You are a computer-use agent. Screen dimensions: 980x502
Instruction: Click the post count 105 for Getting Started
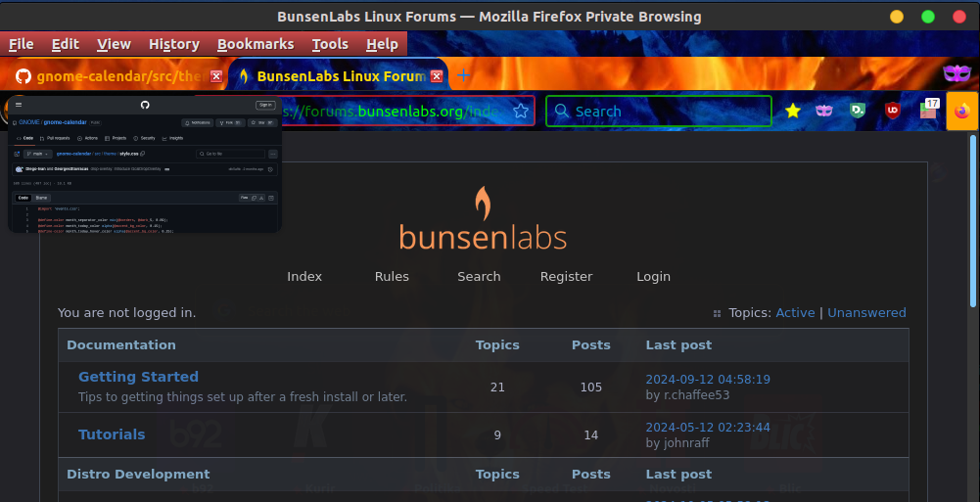click(590, 388)
